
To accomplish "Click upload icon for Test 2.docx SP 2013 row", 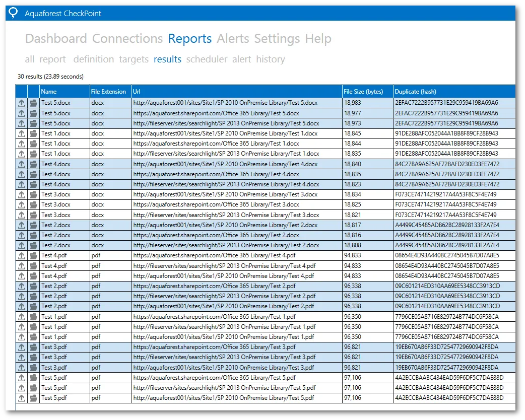I will pos(22,245).
